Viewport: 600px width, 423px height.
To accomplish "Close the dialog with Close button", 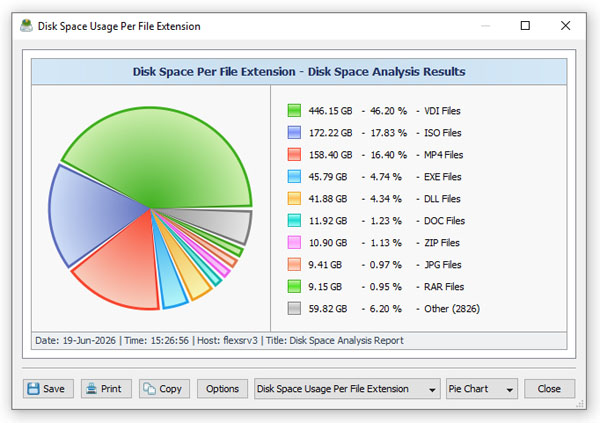I will click(x=549, y=389).
